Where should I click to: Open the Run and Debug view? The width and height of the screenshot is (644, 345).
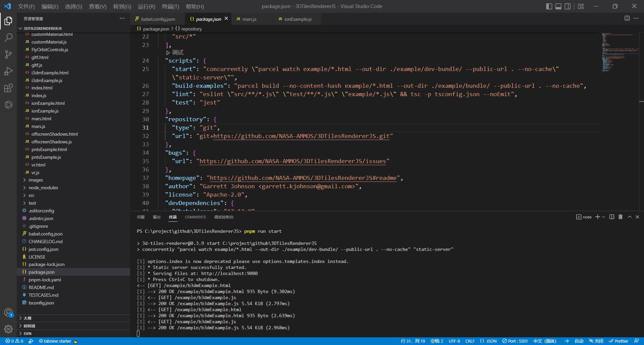pos(8,71)
